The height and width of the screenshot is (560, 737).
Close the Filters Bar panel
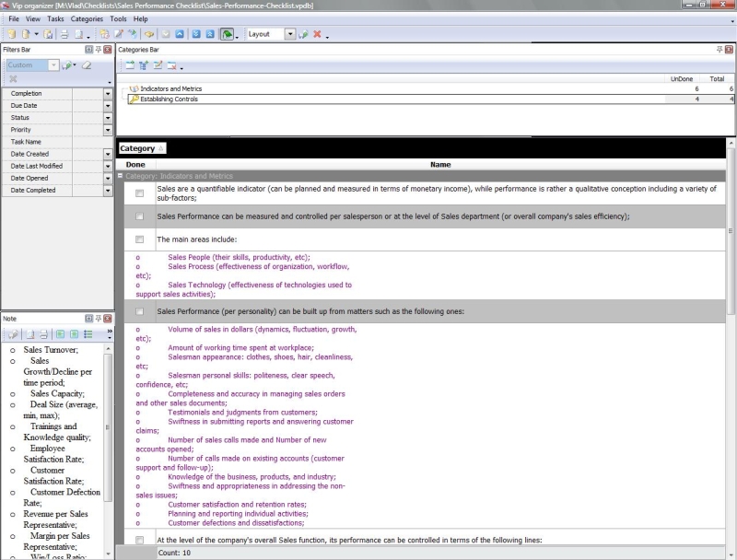coord(109,49)
